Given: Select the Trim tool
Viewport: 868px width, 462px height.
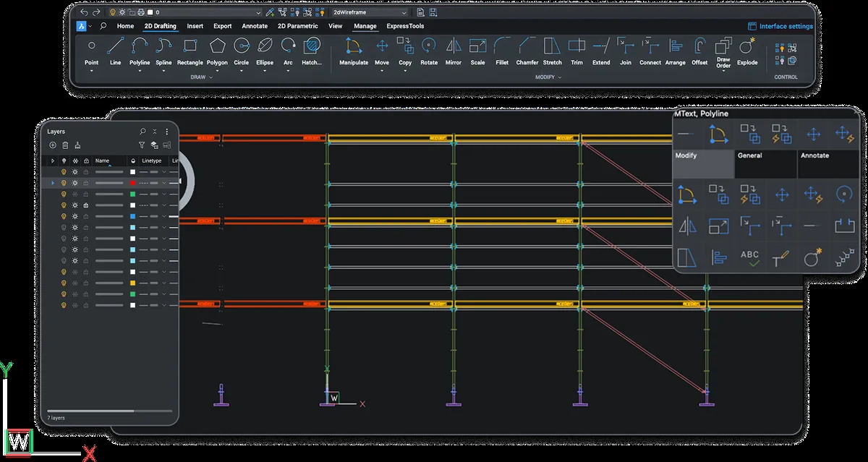Looking at the screenshot, I should [x=576, y=52].
